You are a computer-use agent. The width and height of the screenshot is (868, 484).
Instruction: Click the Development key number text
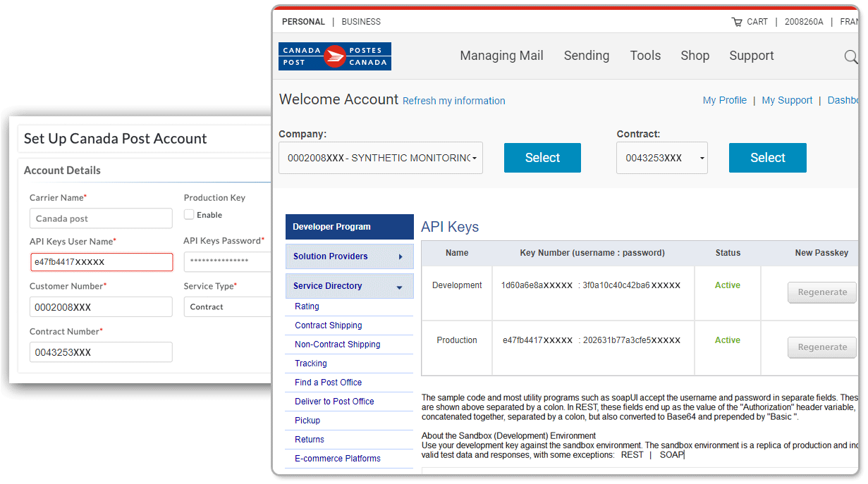(x=591, y=285)
